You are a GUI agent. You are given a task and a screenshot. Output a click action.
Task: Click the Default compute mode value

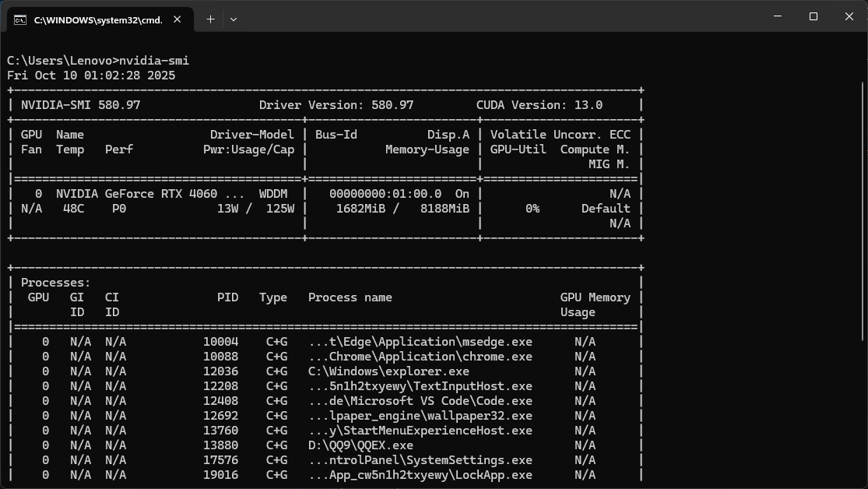coord(606,209)
